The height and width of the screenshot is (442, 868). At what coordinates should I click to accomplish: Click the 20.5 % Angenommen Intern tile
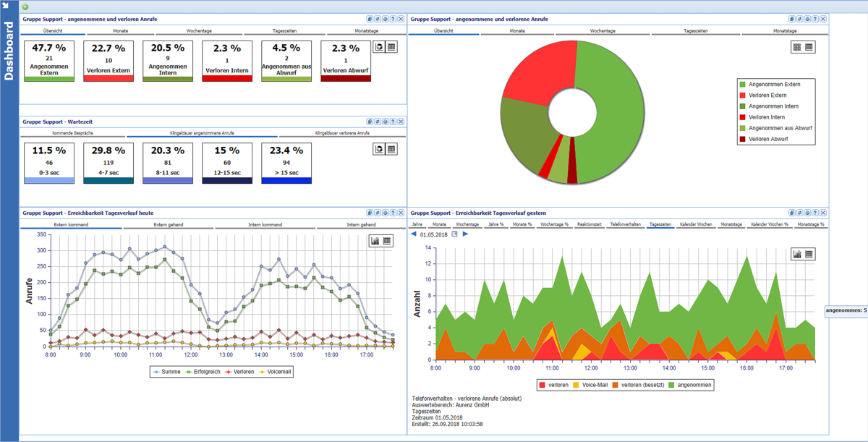point(168,61)
